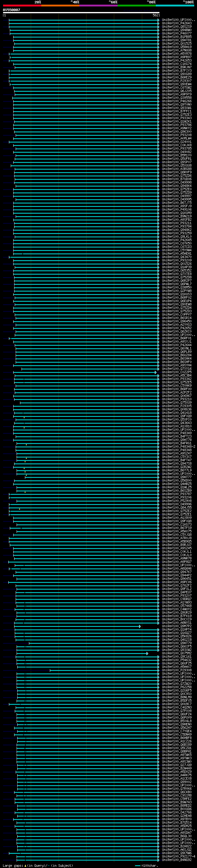
Task: Click the query name AV550007
Action: pos(11,10)
